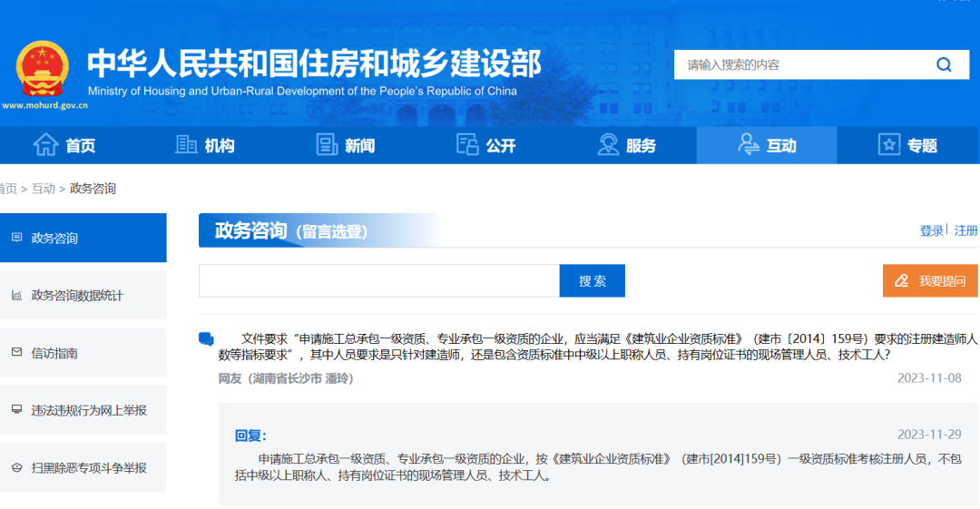Click the 注册 link
980x509 pixels.
(x=965, y=230)
